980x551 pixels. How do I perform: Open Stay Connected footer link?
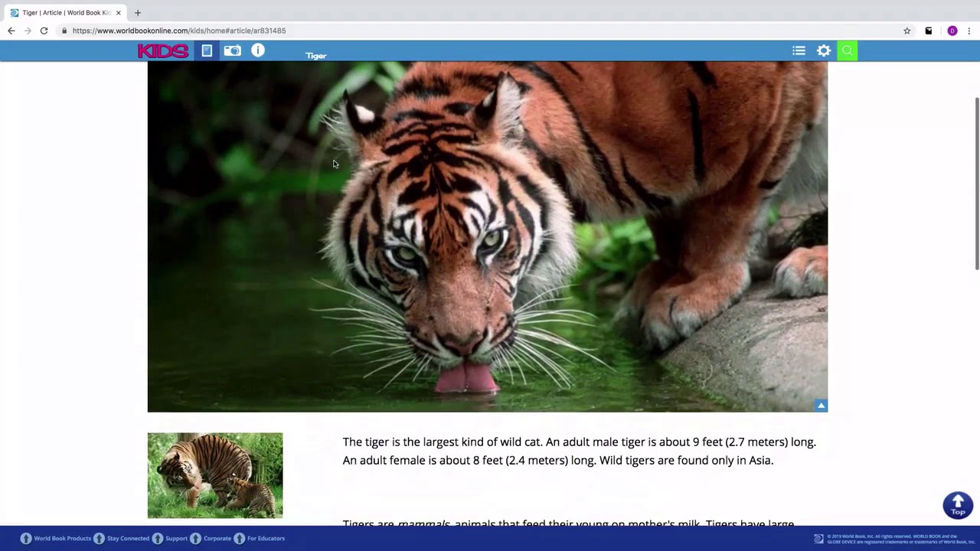[x=128, y=539]
